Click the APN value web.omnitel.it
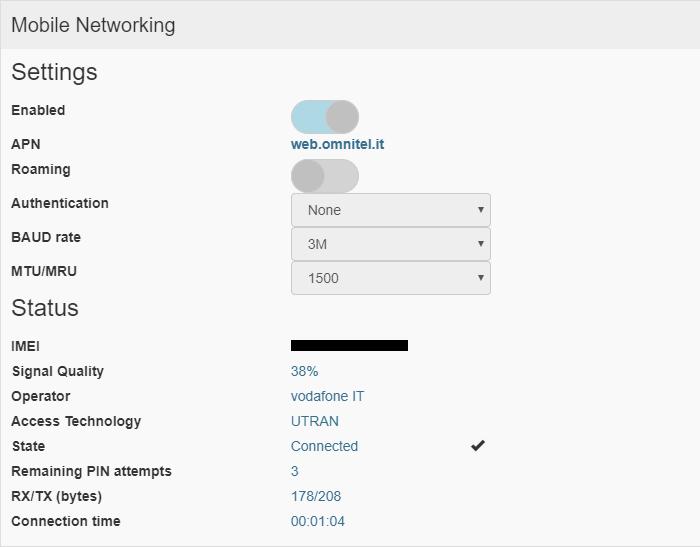Viewport: 700px width, 547px height. click(337, 144)
